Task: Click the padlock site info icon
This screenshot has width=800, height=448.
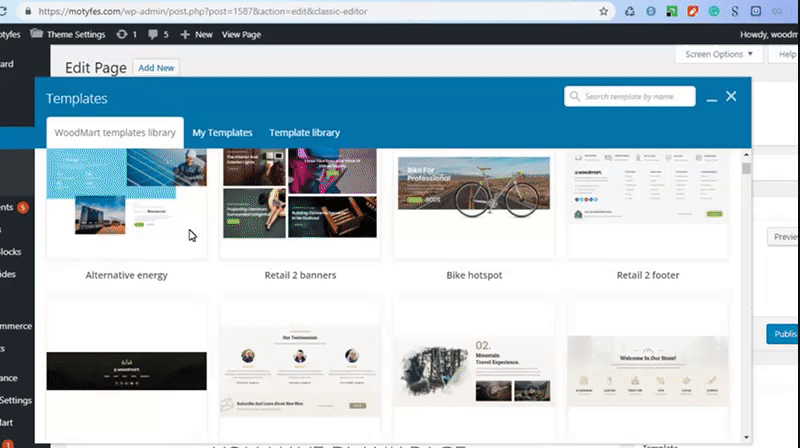Action: point(28,11)
